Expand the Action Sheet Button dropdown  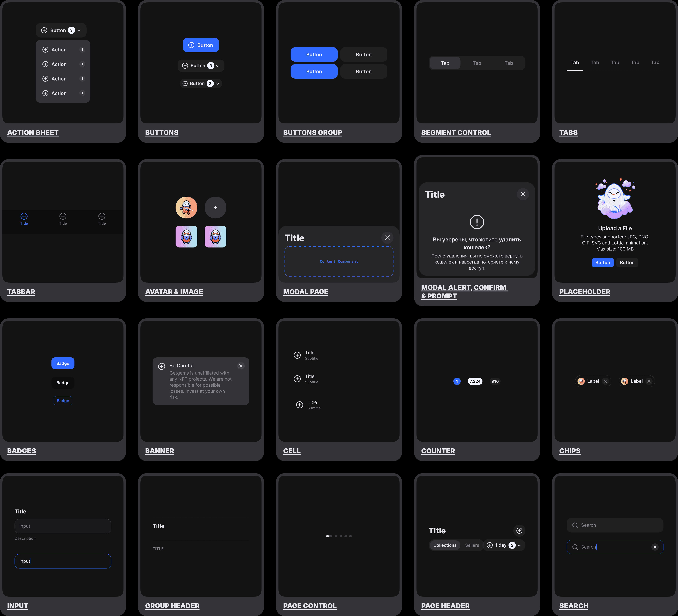pos(61,30)
